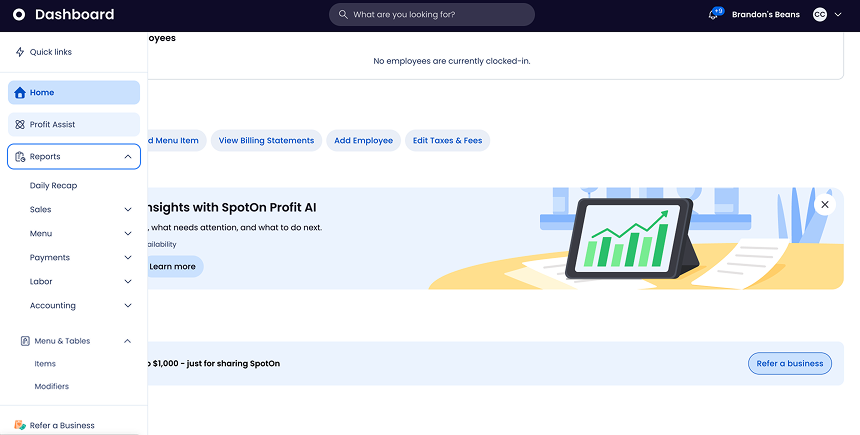Click Brandon's Beans business name
The height and width of the screenshot is (435, 860).
coord(766,15)
